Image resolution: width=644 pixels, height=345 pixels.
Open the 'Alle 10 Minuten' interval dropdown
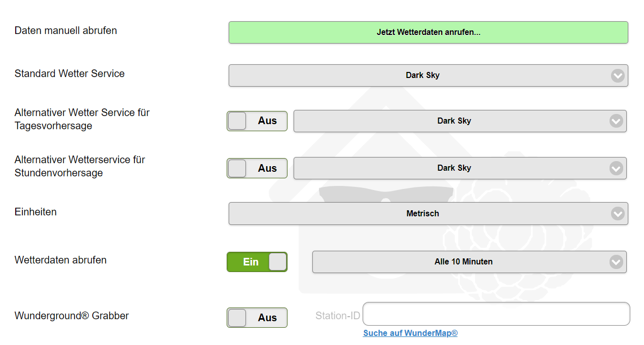[x=463, y=262]
